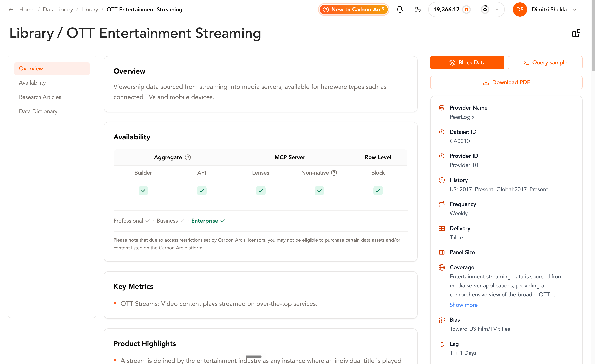Click the add-to-dashboard grid icon
Screen dimensions: 595x364
(x=576, y=33)
